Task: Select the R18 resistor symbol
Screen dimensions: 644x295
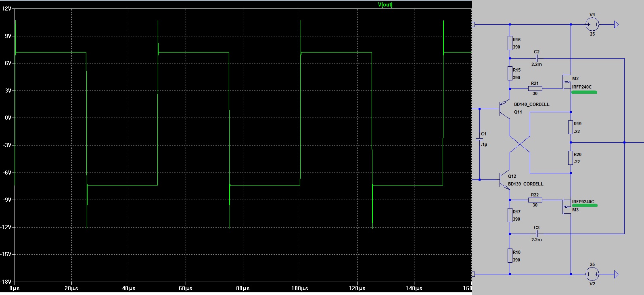Action: pyautogui.click(x=510, y=256)
